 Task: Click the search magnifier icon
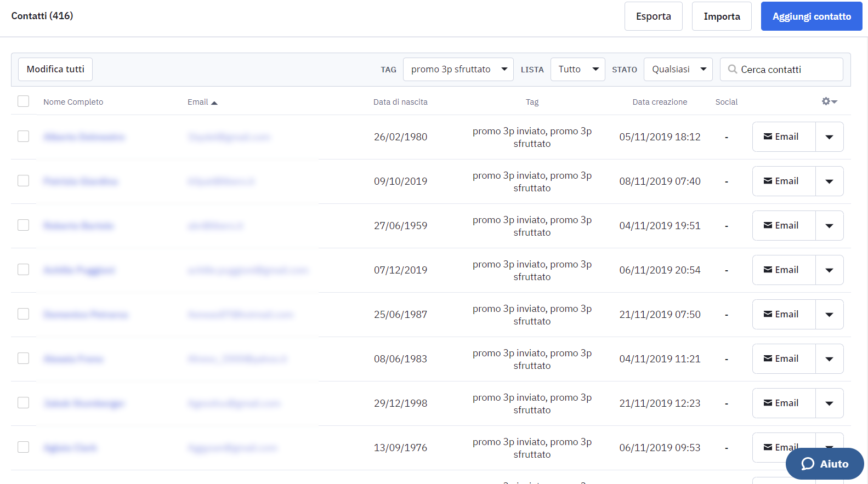pos(732,69)
